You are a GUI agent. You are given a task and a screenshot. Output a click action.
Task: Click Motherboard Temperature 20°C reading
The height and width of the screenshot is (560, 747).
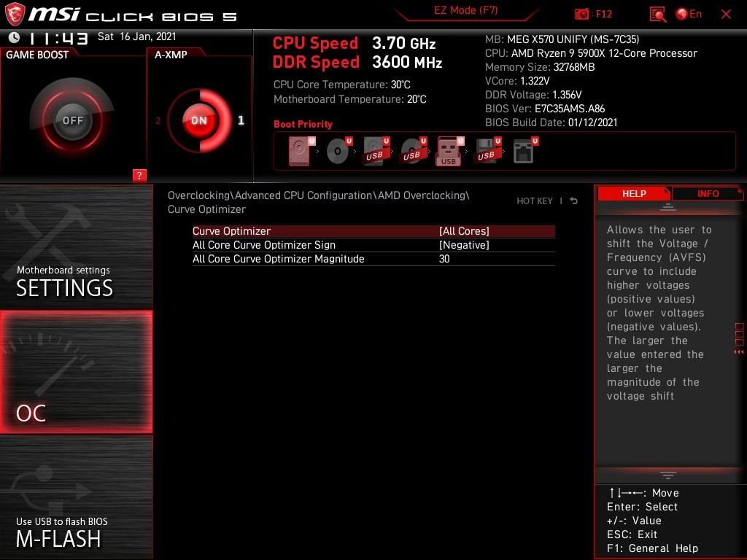point(350,99)
